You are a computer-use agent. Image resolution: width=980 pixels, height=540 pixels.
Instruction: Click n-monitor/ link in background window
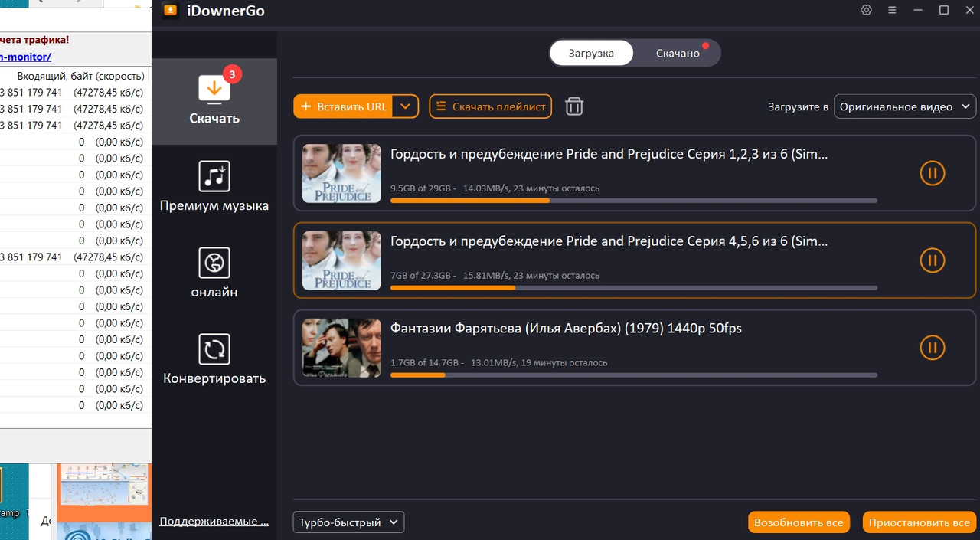click(x=25, y=57)
